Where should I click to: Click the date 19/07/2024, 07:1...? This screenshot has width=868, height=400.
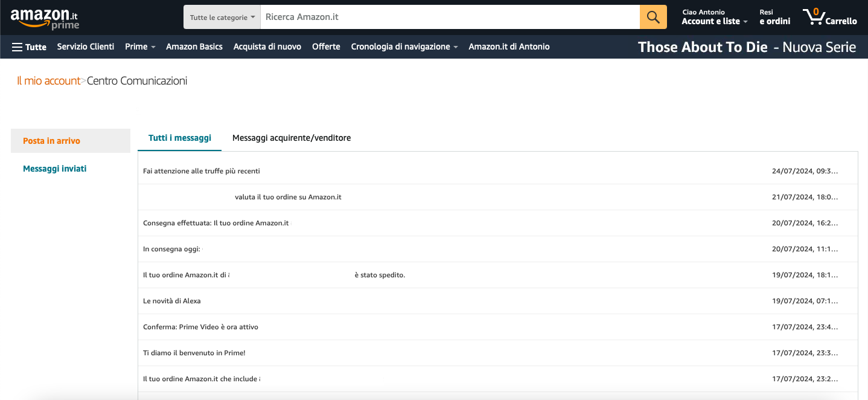[805, 301]
